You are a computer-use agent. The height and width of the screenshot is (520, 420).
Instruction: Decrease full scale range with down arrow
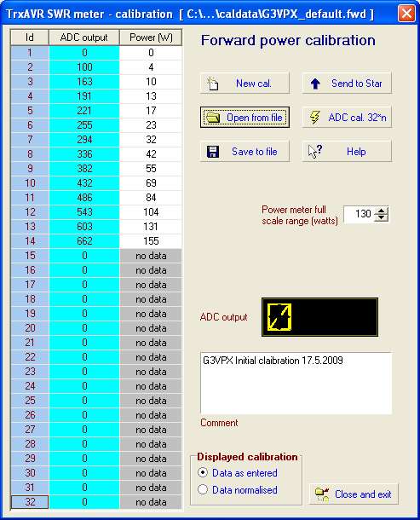click(x=381, y=217)
